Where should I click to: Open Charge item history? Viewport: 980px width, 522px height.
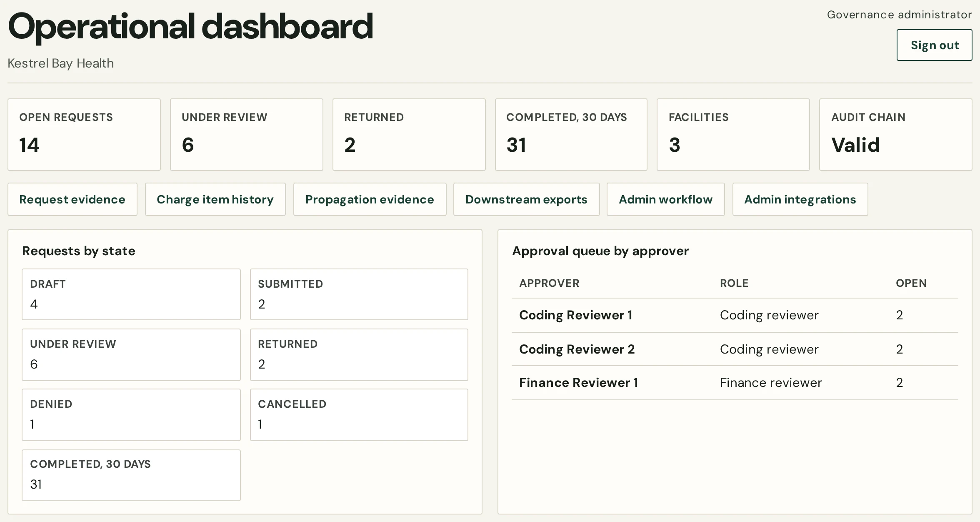(215, 199)
